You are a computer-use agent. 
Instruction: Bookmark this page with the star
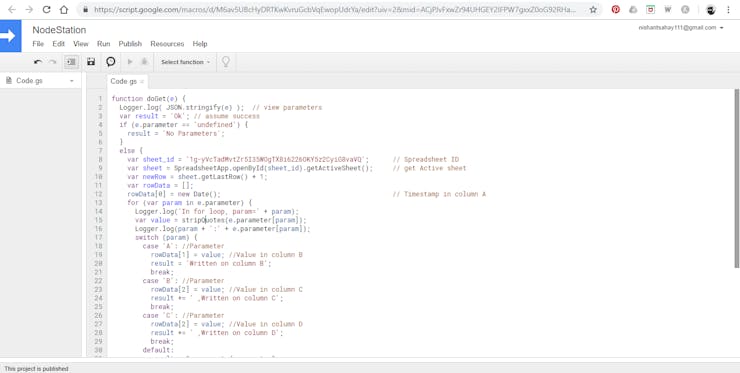pos(593,9)
